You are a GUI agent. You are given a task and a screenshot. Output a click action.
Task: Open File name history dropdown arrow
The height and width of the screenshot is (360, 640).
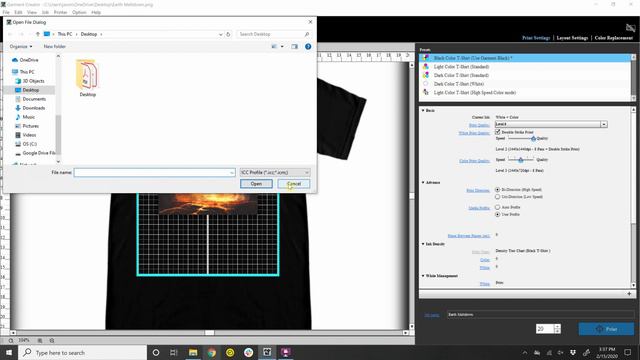[232, 173]
